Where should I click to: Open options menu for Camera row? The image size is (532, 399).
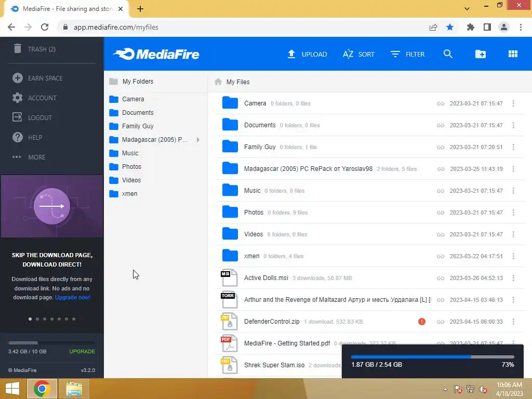tap(513, 103)
